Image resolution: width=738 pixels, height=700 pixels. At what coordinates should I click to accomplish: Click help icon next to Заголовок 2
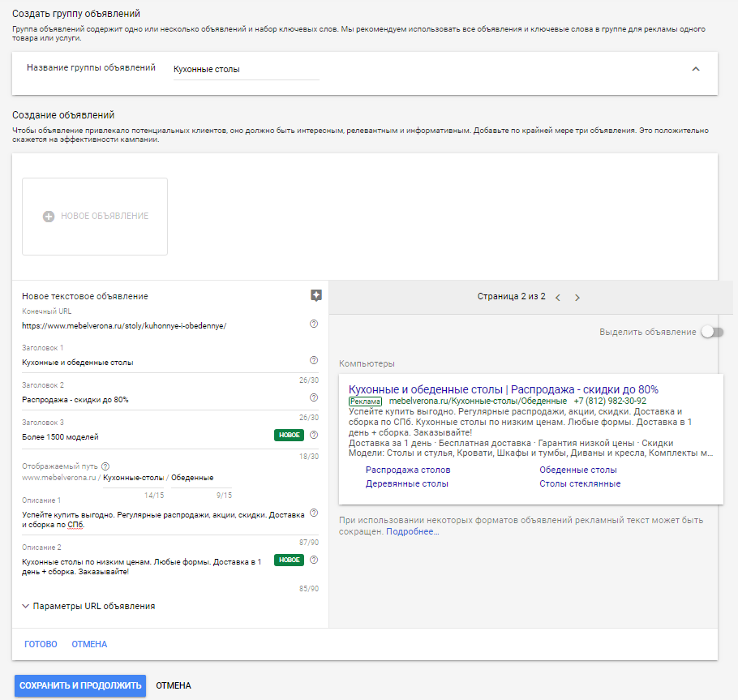coord(314,398)
